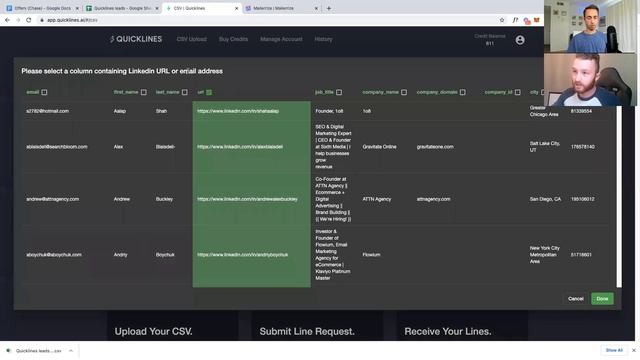Click the shahaalap LinkedIn URL cell
This screenshot has width=640, height=360.
click(x=251, y=111)
